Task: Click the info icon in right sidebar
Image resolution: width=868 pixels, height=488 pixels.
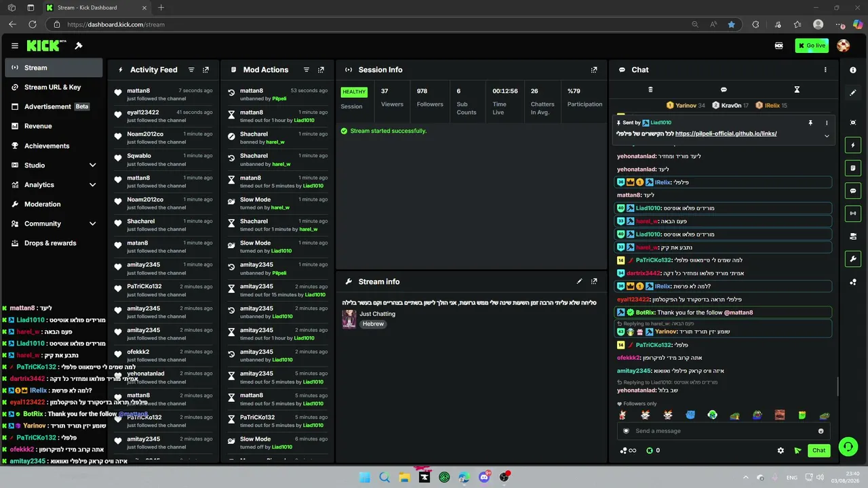Action: (x=853, y=70)
